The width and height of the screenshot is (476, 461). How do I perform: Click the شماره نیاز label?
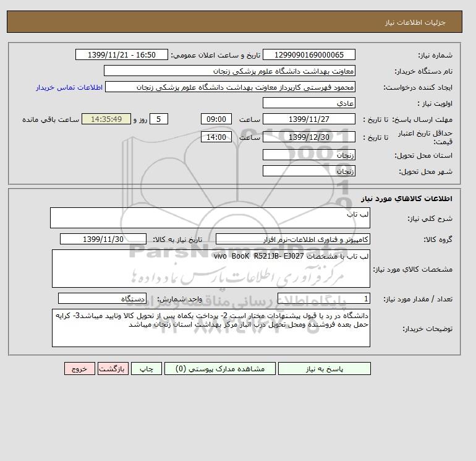435,55
